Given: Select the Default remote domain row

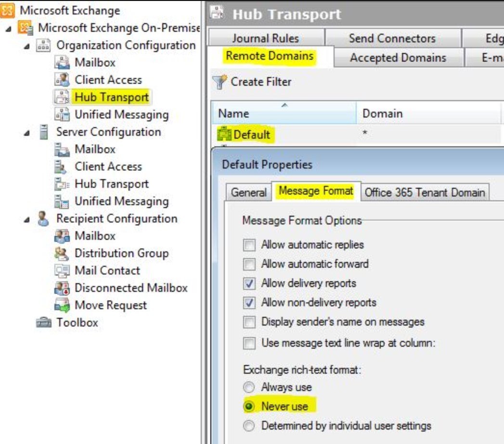Looking at the screenshot, I should [x=356, y=134].
